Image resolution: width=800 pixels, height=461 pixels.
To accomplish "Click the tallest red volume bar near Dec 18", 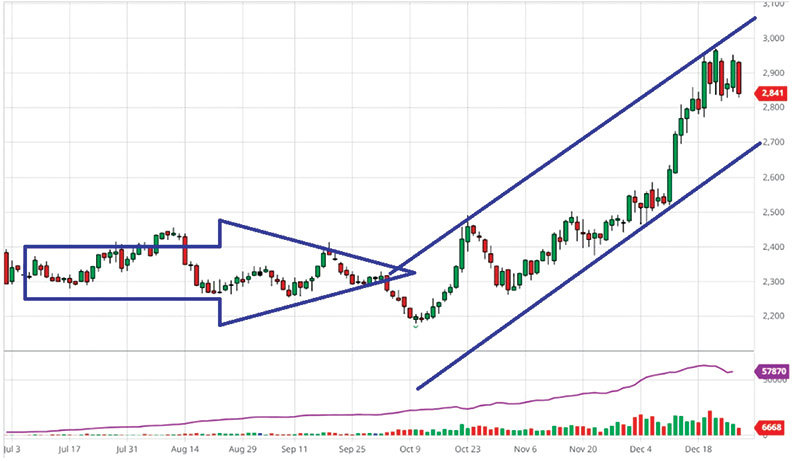I will 710,423.
